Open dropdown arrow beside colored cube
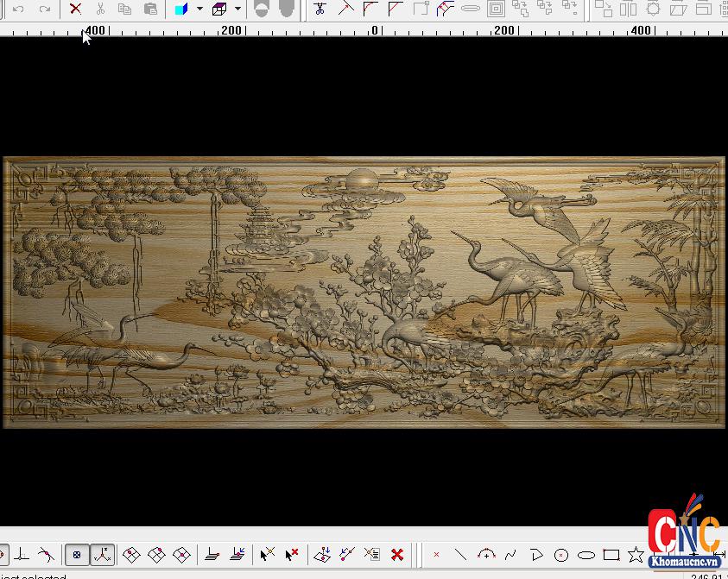The image size is (728, 579). (x=199, y=9)
